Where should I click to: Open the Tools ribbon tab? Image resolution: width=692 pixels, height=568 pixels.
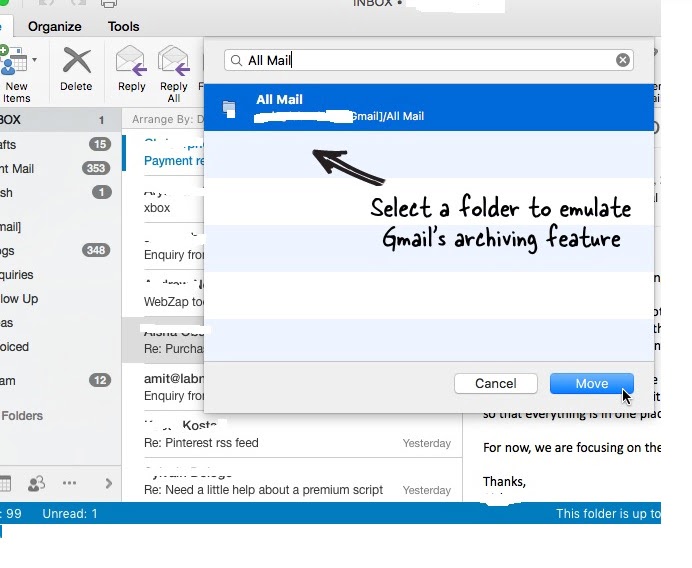[123, 26]
